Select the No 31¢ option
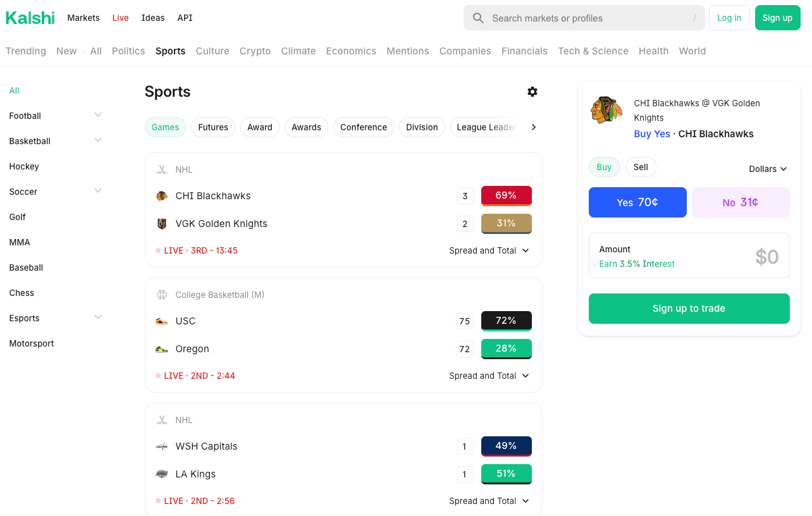This screenshot has height=516, width=812. coord(741,202)
